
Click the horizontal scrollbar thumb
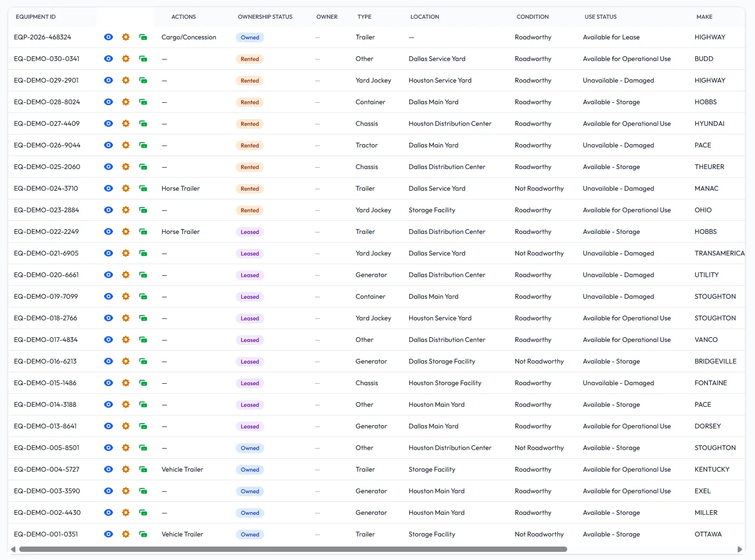[293, 549]
